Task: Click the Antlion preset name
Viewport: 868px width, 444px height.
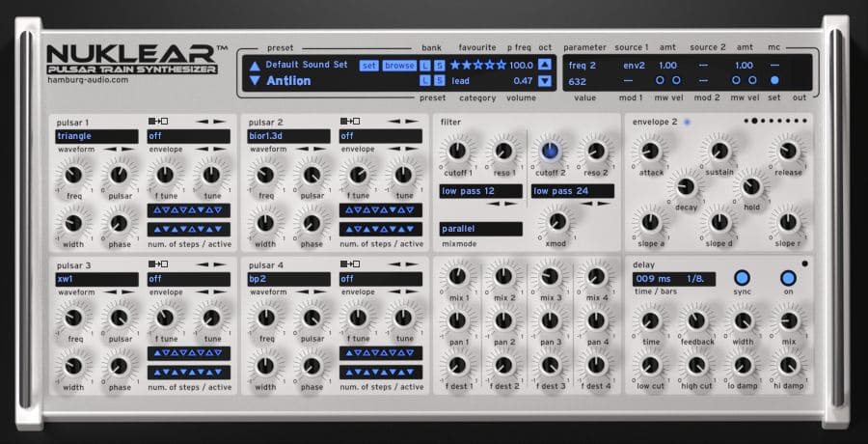Action: pyautogui.click(x=288, y=81)
